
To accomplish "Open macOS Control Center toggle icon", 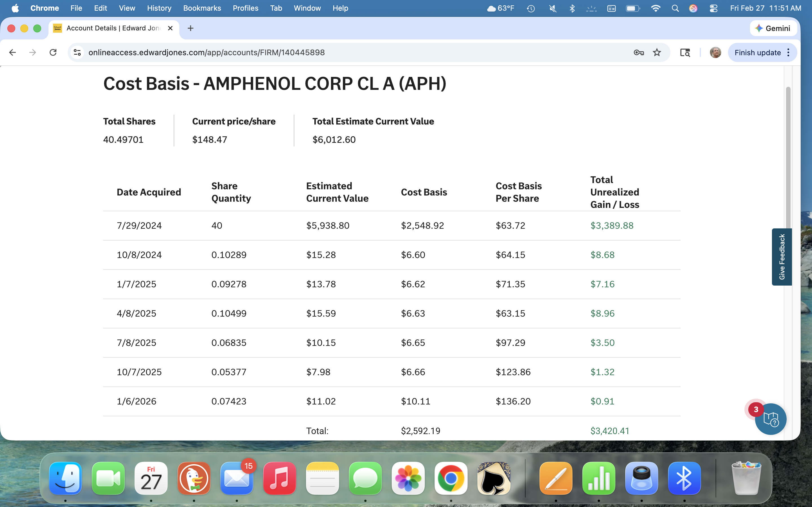I will 713,8.
